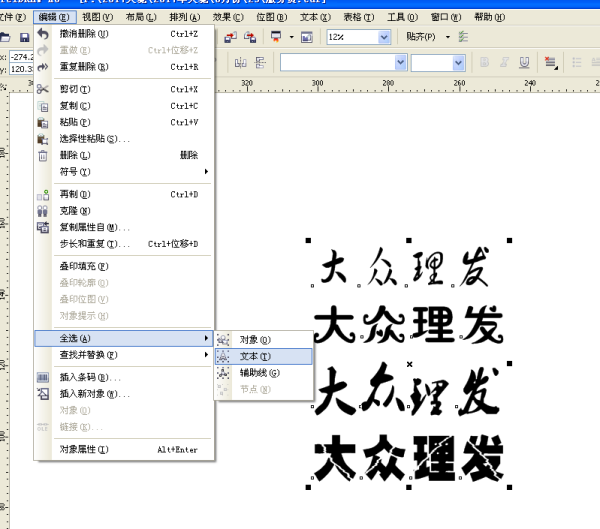Open the 窗口 menu

tap(446, 17)
